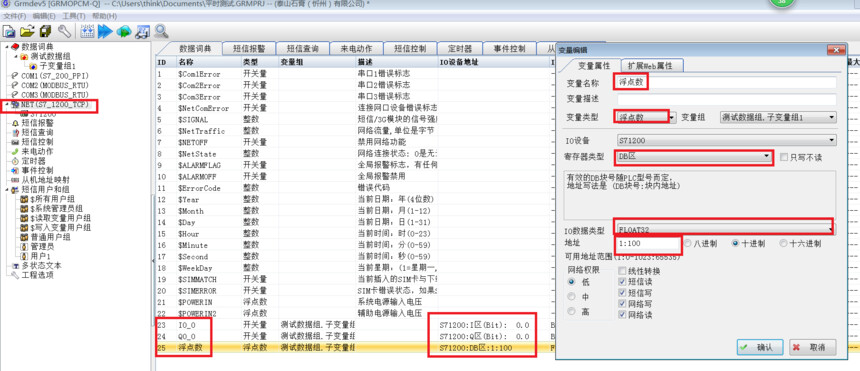Open 定时器 in the left tree

[x=33, y=161]
